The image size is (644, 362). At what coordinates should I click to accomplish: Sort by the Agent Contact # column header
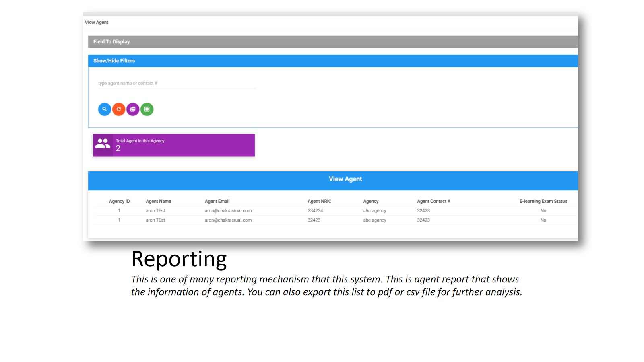point(433,201)
